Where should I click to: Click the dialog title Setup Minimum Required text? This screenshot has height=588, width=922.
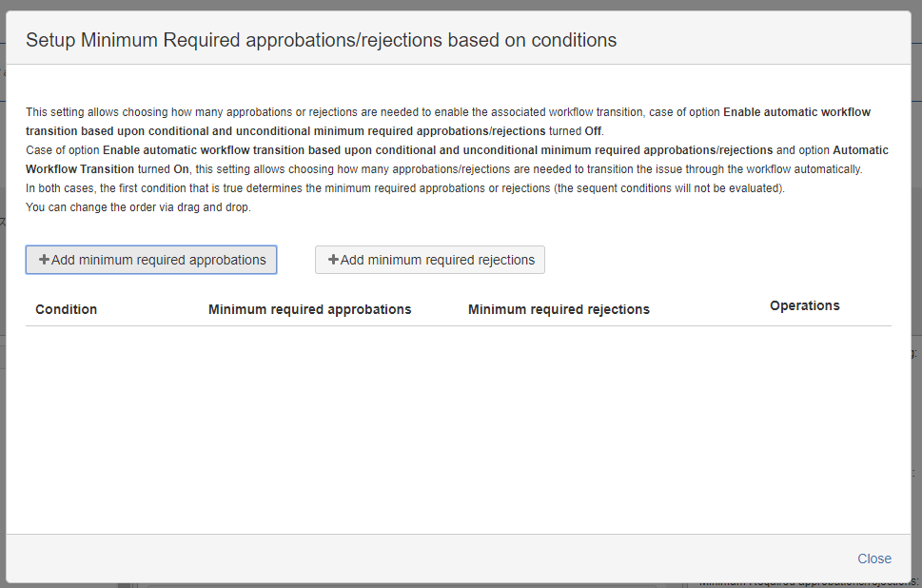click(321, 40)
